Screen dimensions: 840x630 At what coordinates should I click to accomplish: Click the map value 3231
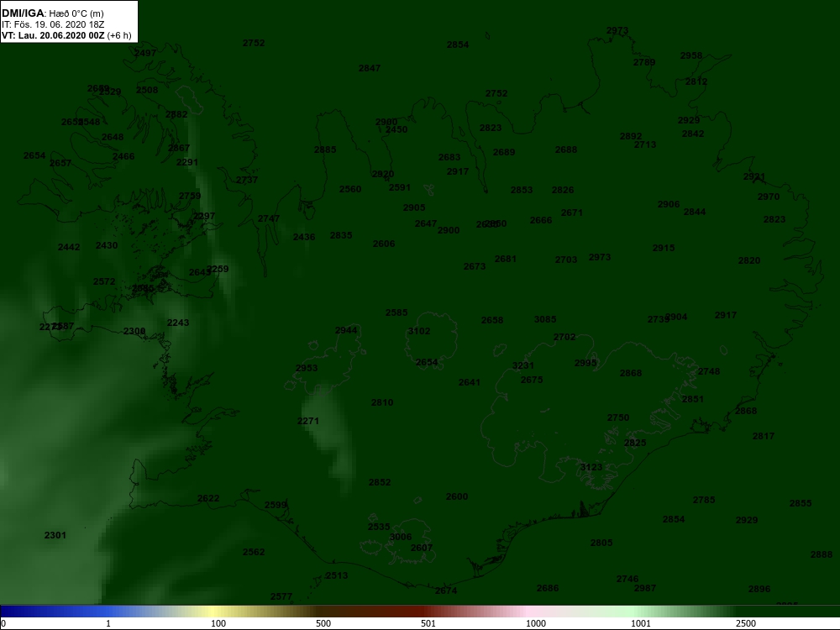tap(523, 366)
